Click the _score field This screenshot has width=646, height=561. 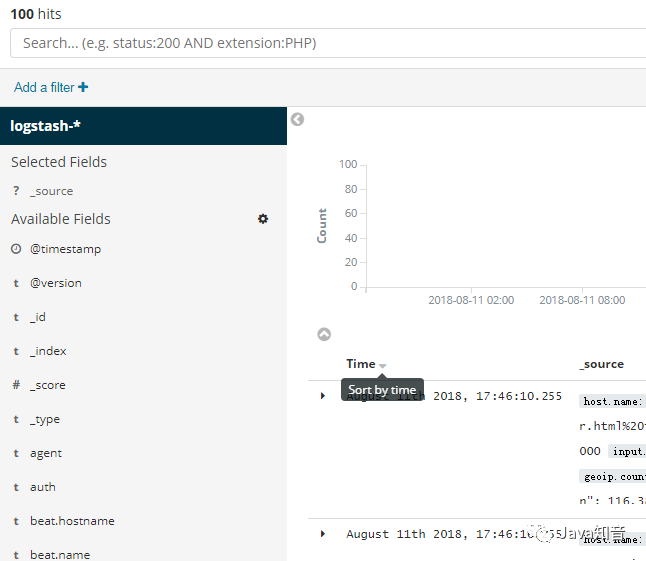pos(47,385)
